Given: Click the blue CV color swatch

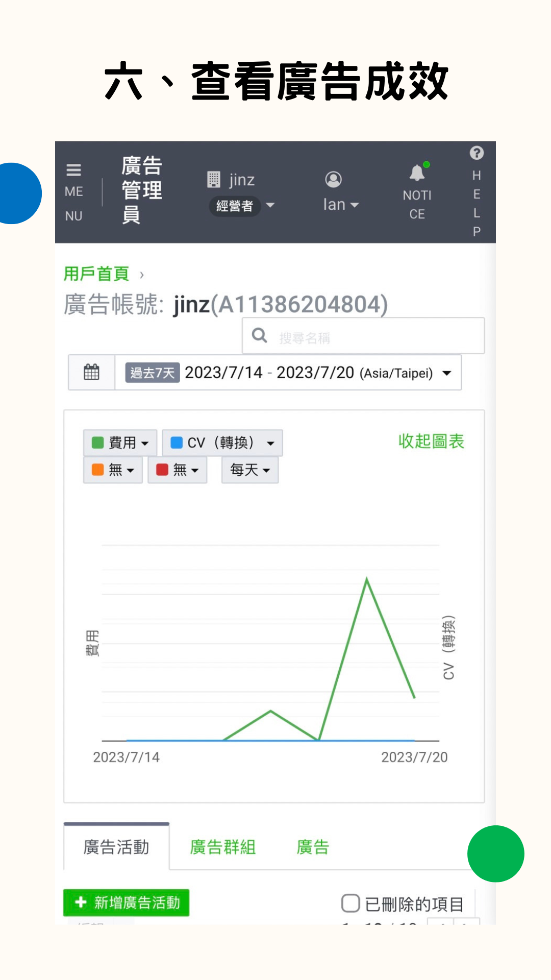Looking at the screenshot, I should coord(177,443).
